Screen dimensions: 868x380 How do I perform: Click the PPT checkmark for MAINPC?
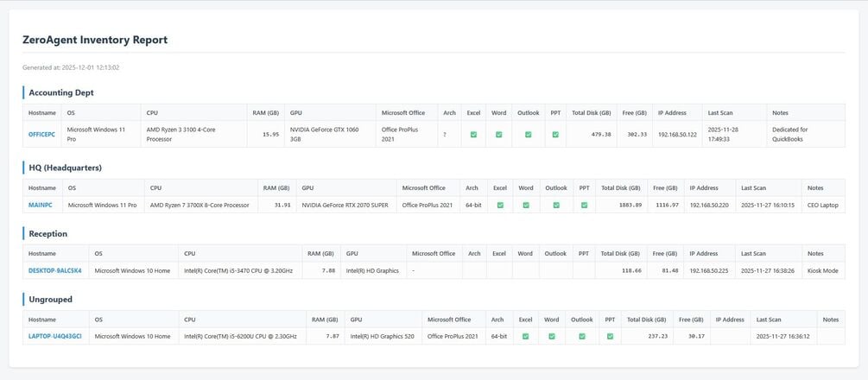pos(584,205)
